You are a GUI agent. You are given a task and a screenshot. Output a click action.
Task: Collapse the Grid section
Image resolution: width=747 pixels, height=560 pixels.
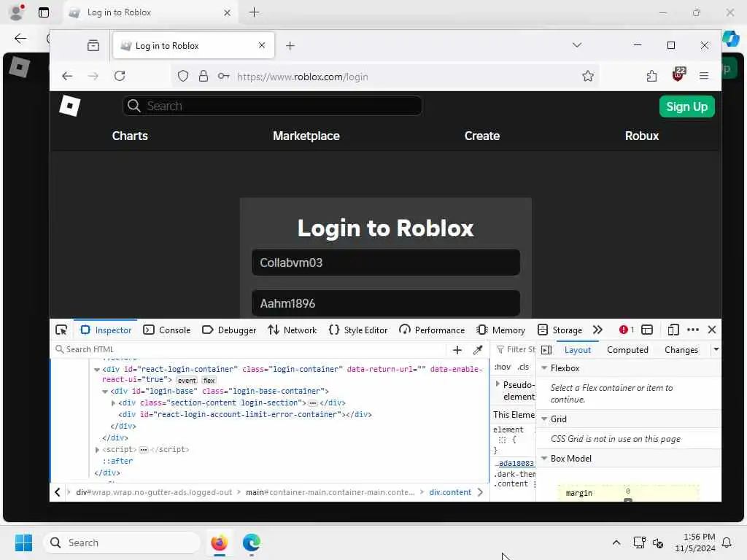click(x=544, y=419)
